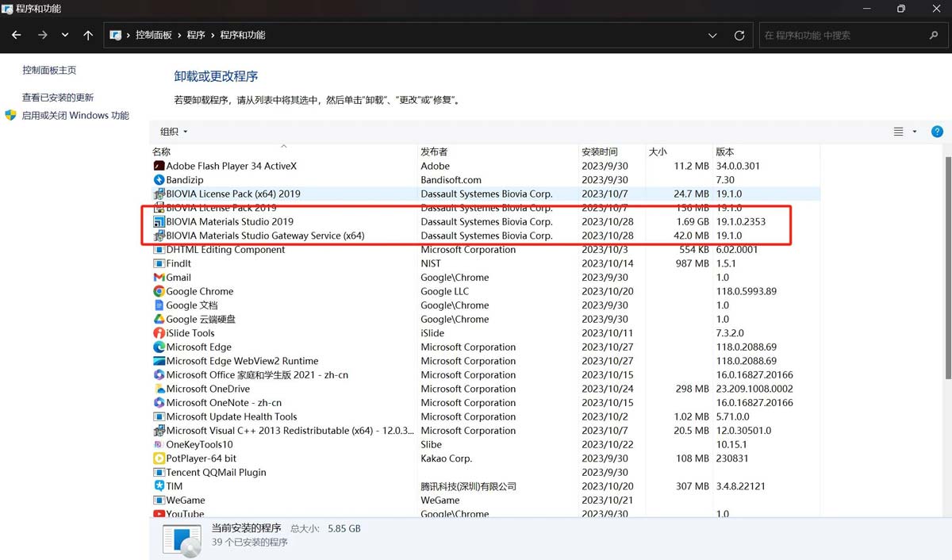Click the BIOVIA License Pack (x64) 2019 icon
Viewport: 952px width, 560px height.
159,194
